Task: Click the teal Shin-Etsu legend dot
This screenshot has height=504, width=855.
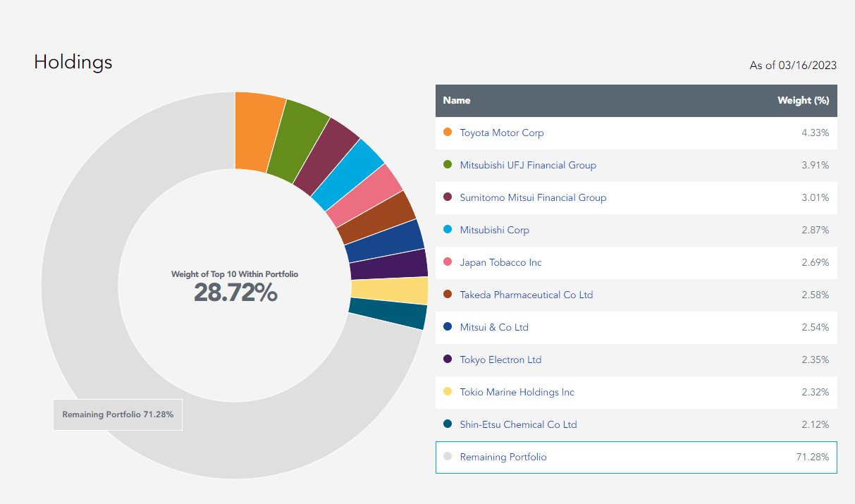Action: (448, 424)
